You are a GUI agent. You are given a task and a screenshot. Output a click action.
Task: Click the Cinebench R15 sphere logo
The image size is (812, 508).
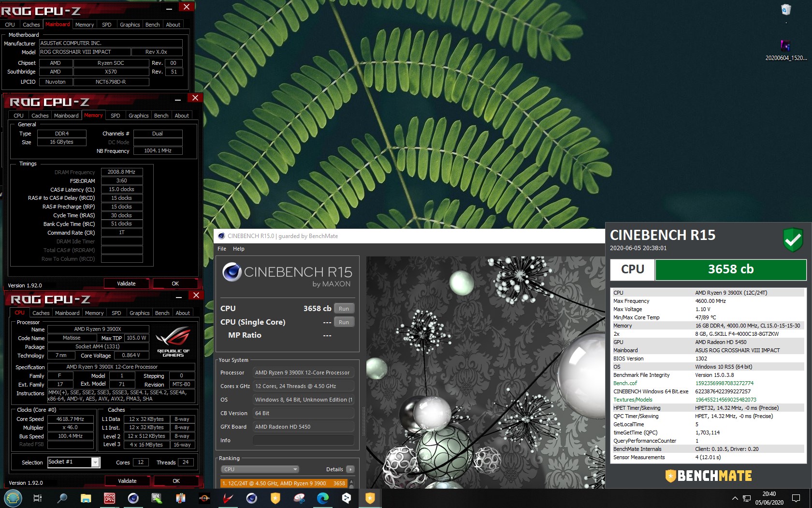click(x=232, y=272)
